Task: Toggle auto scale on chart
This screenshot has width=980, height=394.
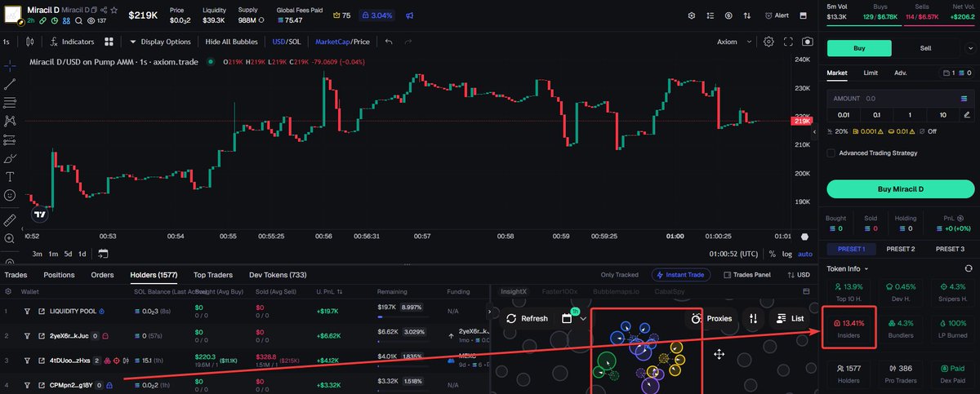Action: pyautogui.click(x=805, y=254)
